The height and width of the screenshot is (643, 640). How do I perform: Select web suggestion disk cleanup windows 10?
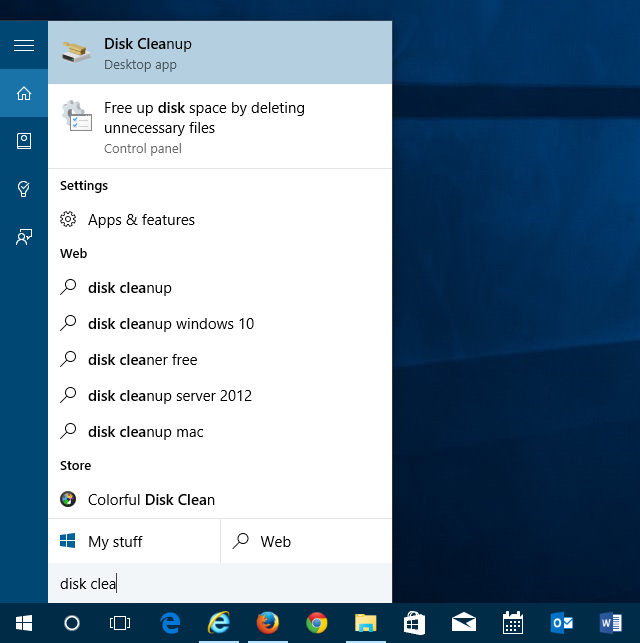click(x=171, y=324)
